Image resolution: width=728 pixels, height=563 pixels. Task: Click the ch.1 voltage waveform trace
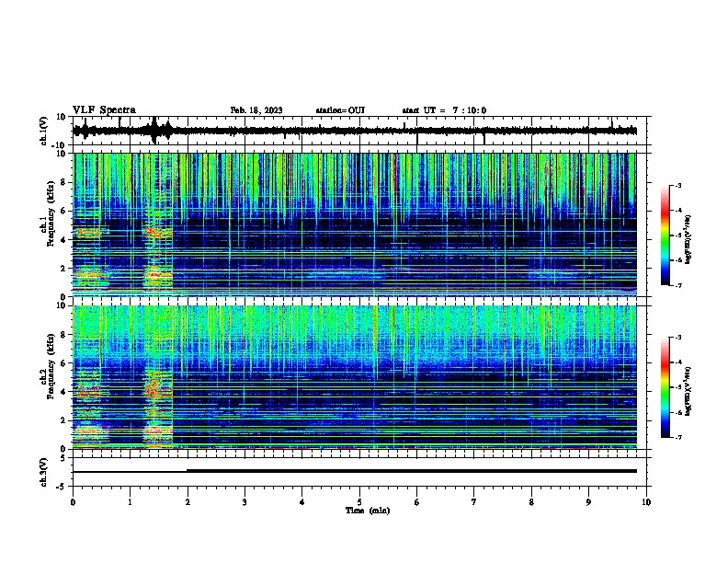click(x=355, y=131)
